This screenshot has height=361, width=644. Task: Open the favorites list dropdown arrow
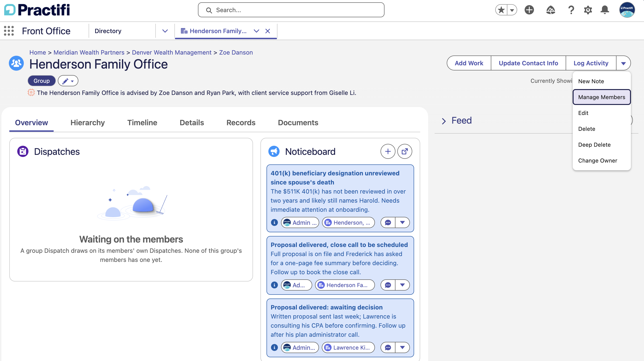pos(512,10)
